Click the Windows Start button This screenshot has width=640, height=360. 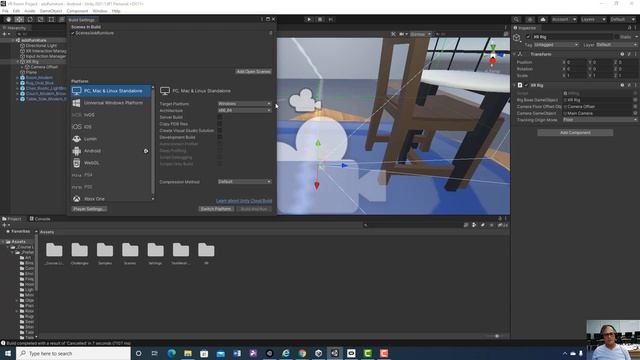[8, 353]
